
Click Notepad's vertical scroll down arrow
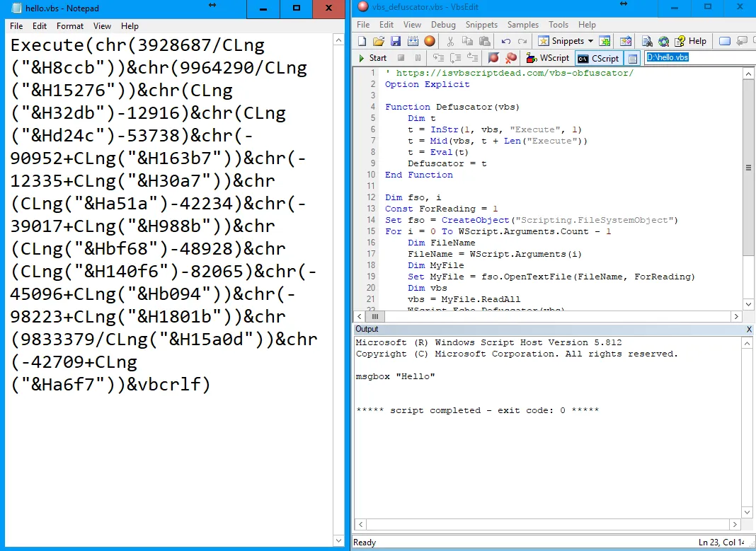[x=339, y=541]
